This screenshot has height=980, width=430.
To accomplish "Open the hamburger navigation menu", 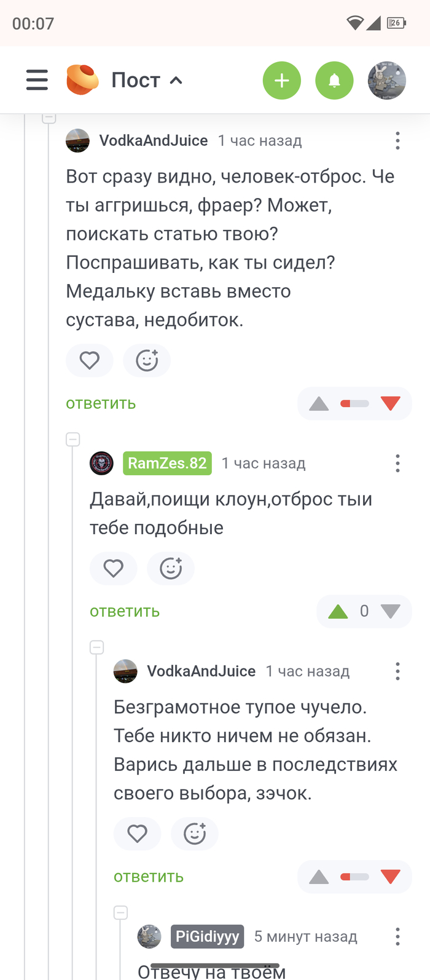I will [x=37, y=81].
